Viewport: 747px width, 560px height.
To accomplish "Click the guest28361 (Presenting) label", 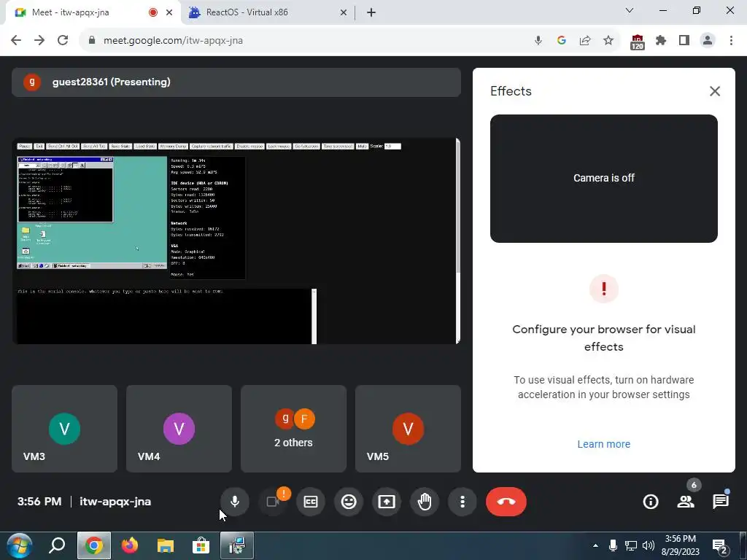I will [111, 82].
